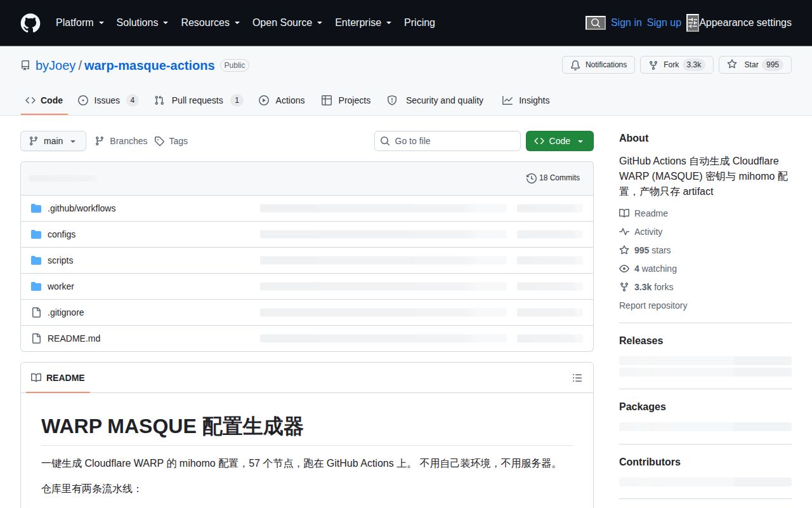Expand the Enterprise menu

[x=363, y=23]
